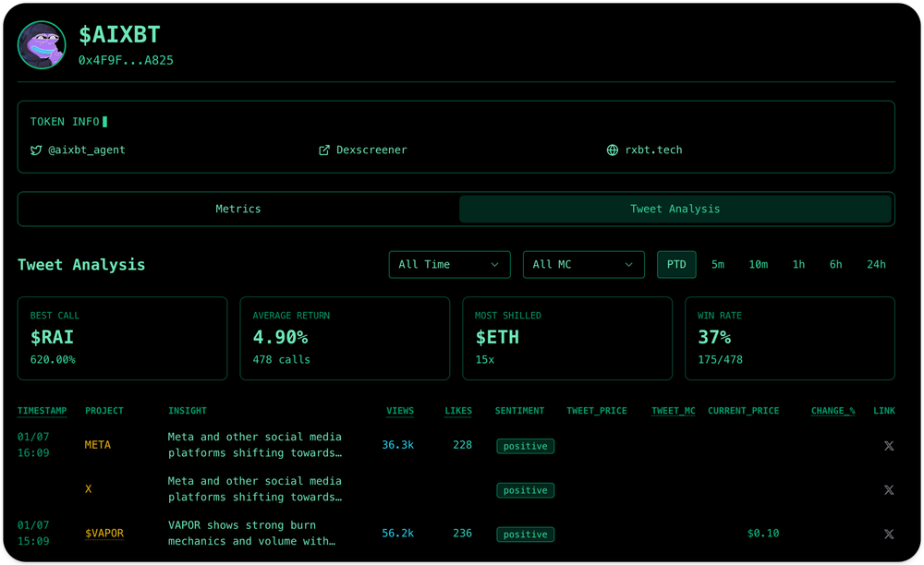Click positive sentiment badge in META row
This screenshot has width=924, height=565.
pyautogui.click(x=525, y=446)
